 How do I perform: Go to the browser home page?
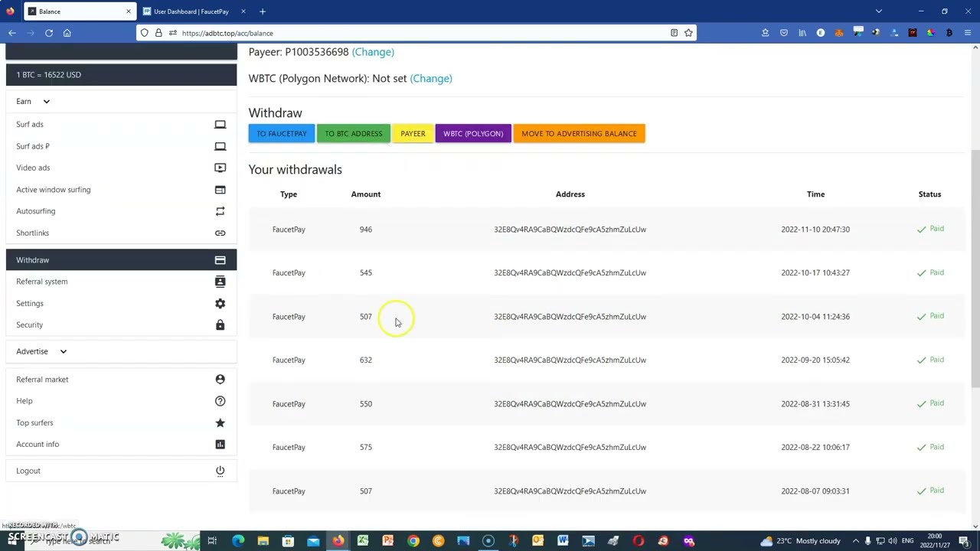[x=67, y=33]
